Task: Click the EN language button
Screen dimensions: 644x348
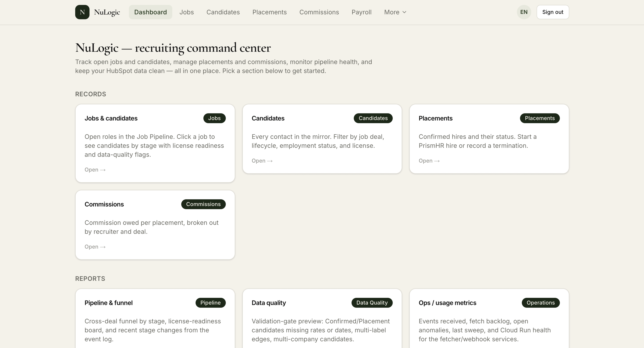Action: [524, 12]
